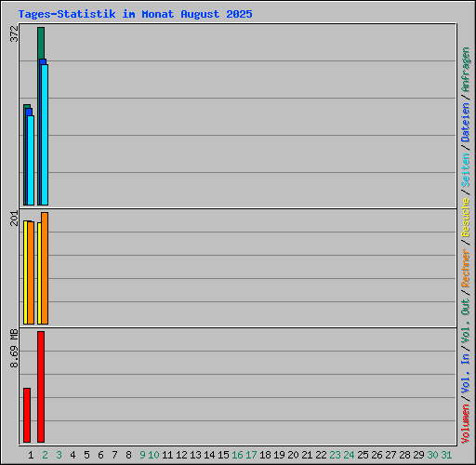Click the Seiten legend label
The height and width of the screenshot is (465, 476).
(466, 170)
